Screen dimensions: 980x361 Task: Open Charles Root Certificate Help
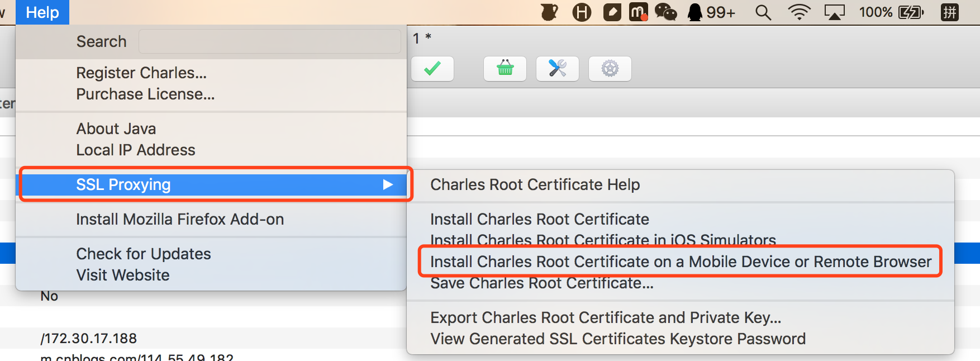[x=681, y=184]
